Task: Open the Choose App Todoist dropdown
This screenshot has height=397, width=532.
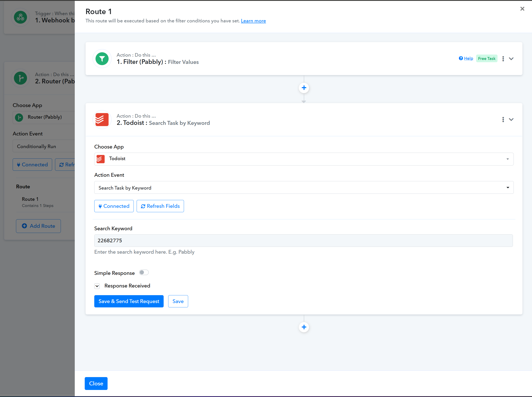Action: point(304,159)
